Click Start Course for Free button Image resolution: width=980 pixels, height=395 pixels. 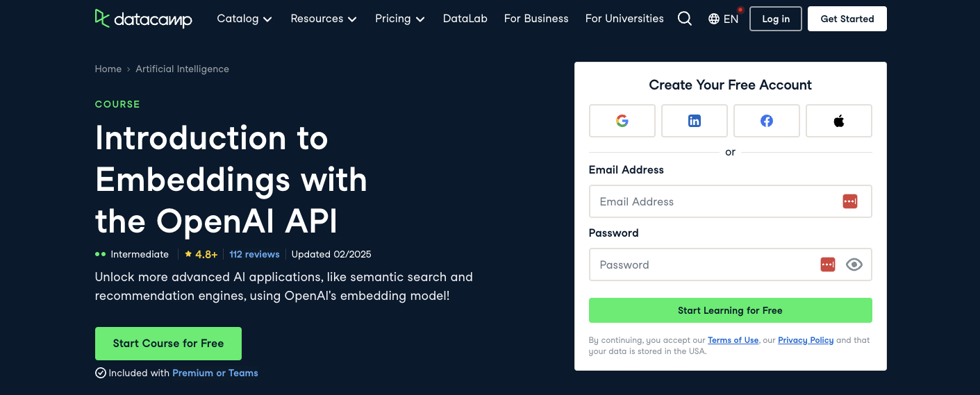click(x=168, y=344)
